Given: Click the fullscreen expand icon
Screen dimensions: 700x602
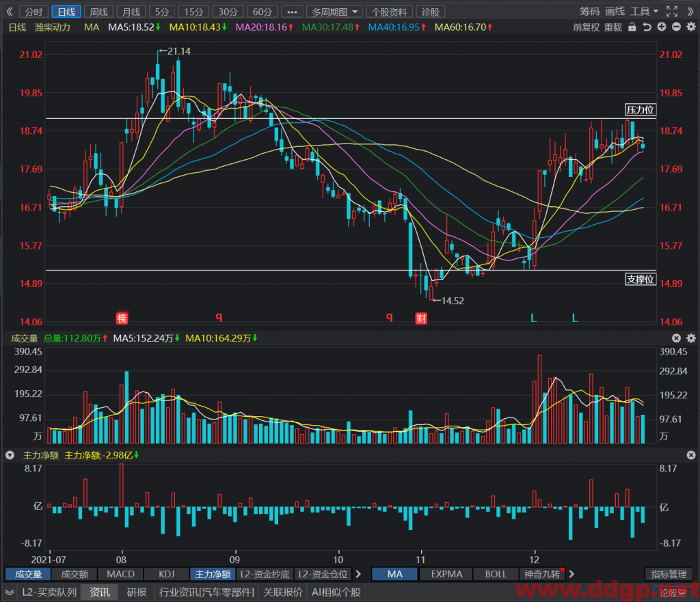Looking at the screenshot, I should click(672, 12).
